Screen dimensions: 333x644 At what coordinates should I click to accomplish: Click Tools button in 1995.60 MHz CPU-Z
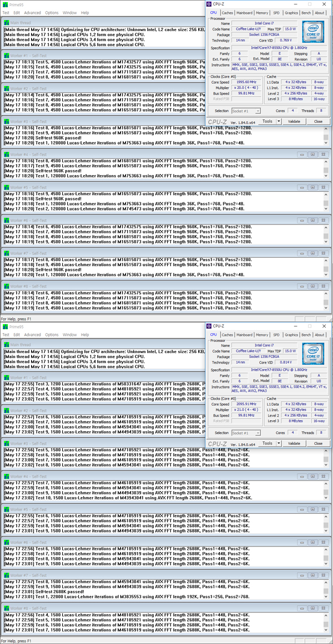coord(267,121)
